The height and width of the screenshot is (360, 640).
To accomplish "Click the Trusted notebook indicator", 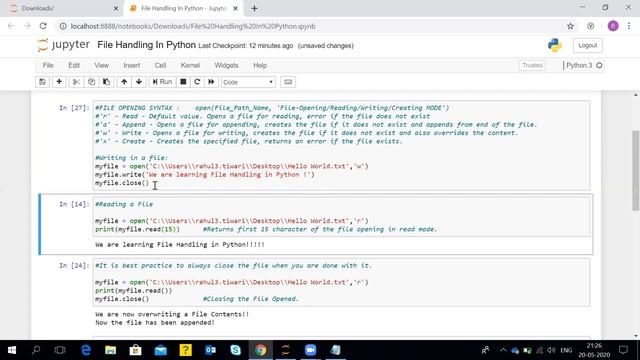I will [x=532, y=65].
